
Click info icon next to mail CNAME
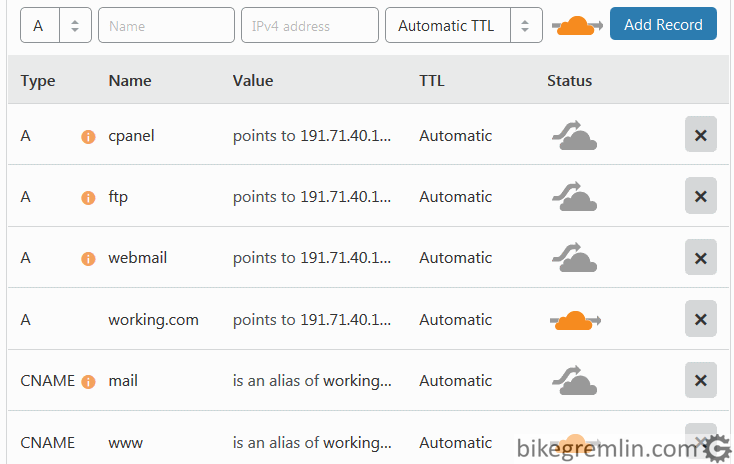tap(88, 382)
